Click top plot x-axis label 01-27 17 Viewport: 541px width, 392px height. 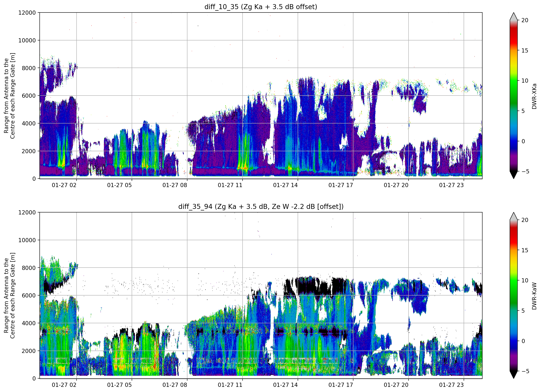[x=341, y=185]
